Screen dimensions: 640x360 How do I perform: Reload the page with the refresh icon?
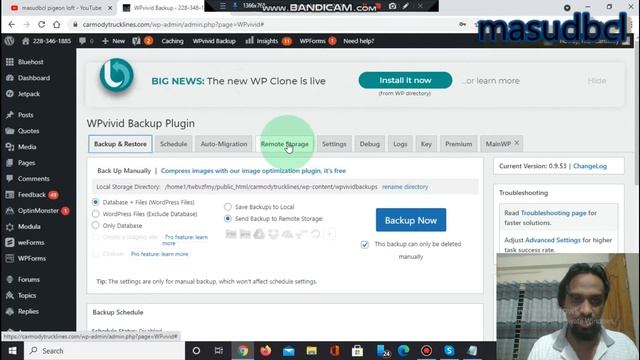tap(41, 24)
